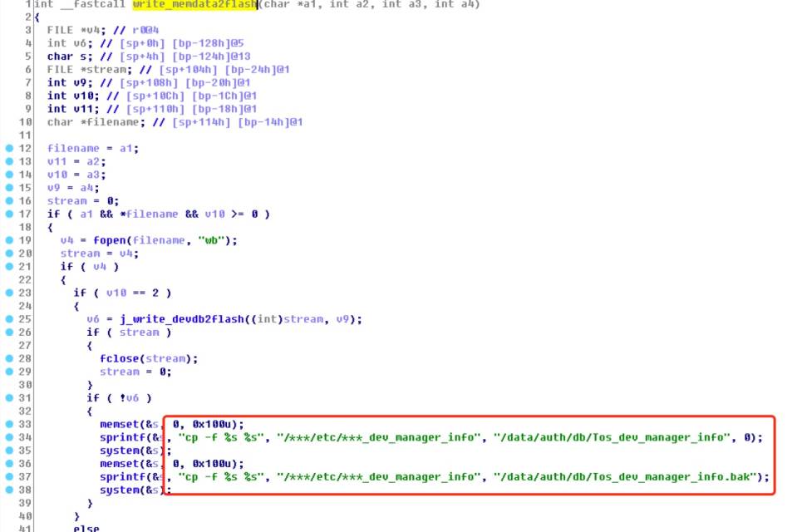Toggle breakpoint dot beside the fopen line 19
This screenshot has width=797, height=532.
point(9,240)
